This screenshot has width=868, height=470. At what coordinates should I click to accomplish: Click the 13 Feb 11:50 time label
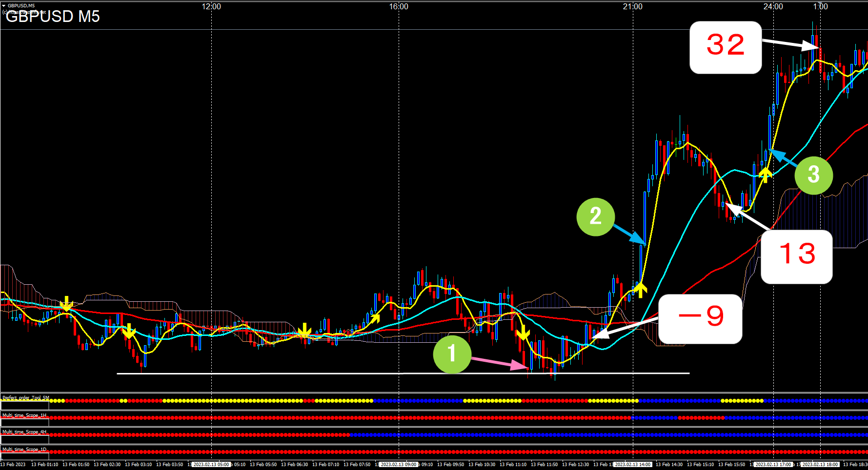click(544, 465)
